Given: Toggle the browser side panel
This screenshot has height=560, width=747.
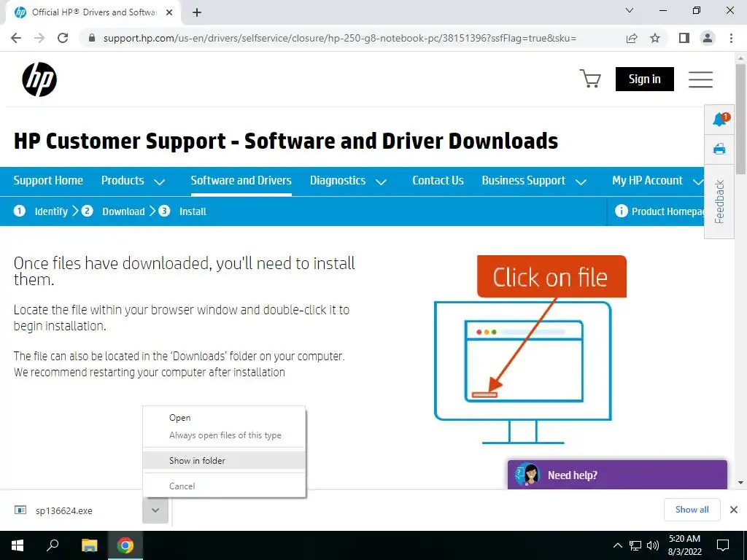Looking at the screenshot, I should click(x=684, y=38).
